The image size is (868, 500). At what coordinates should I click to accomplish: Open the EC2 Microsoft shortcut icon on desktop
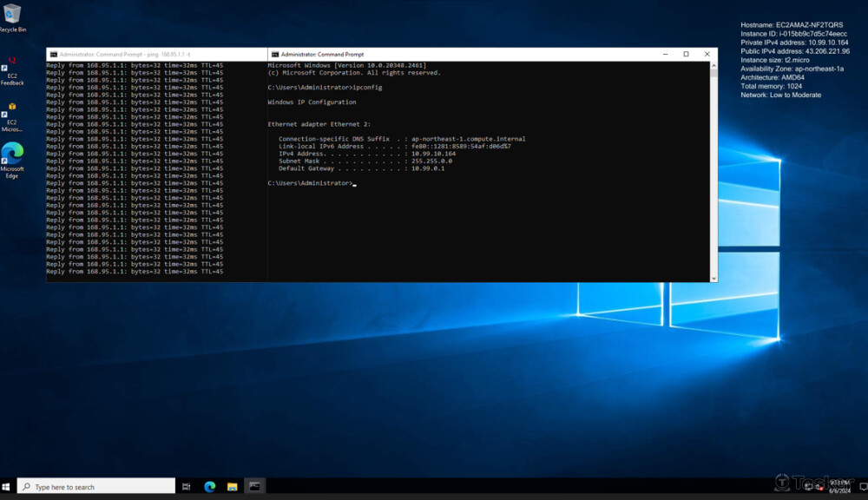(12, 111)
